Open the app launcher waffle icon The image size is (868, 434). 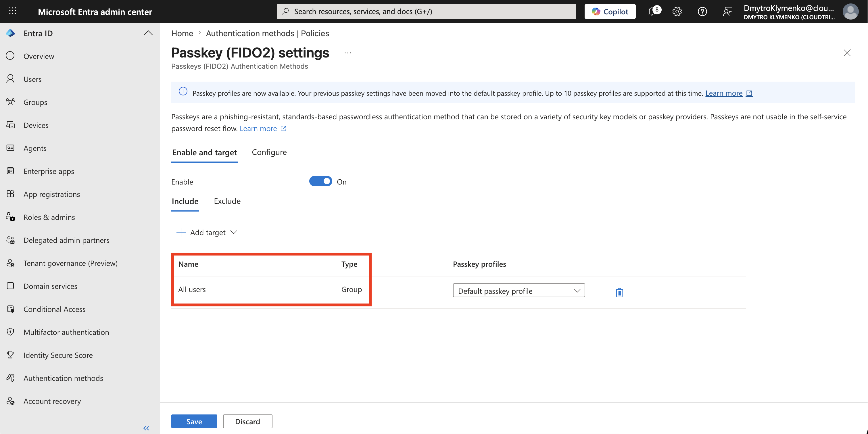pos(12,11)
